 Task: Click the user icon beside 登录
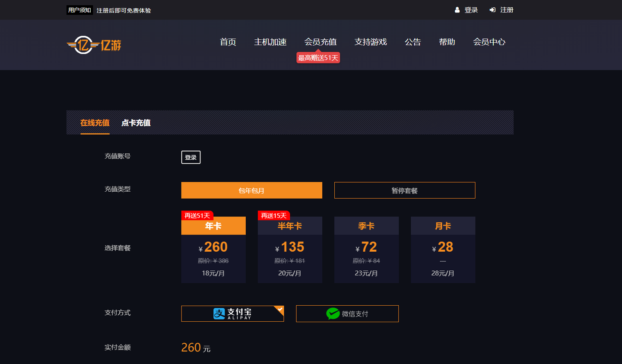[457, 10]
